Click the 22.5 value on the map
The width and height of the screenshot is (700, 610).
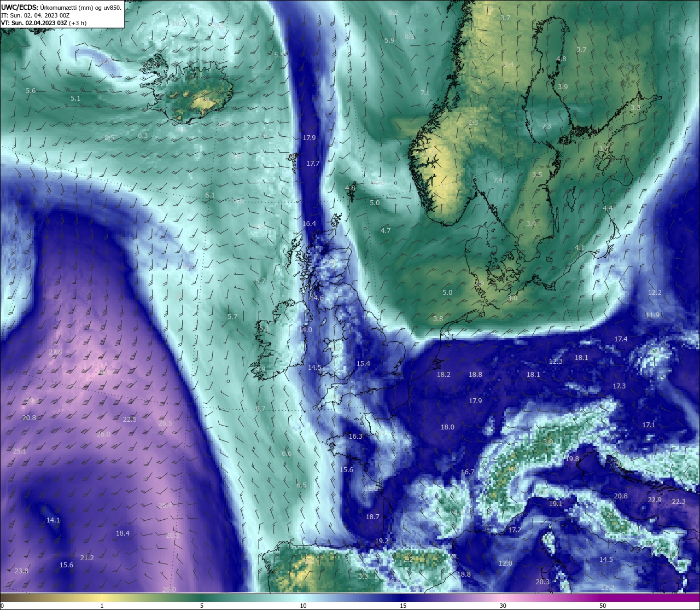click(x=130, y=419)
